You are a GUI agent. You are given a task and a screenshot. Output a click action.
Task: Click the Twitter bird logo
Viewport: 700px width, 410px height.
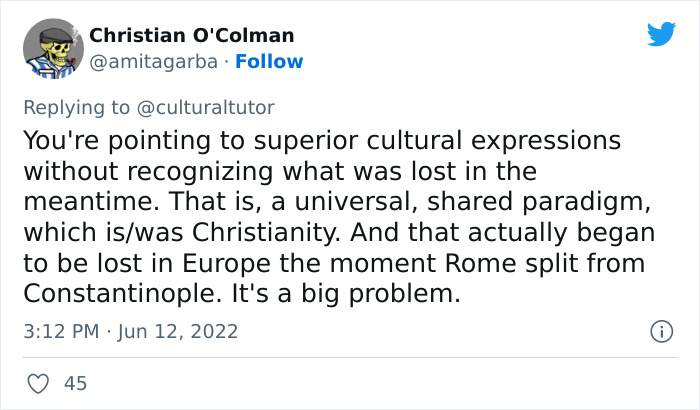coord(661,35)
